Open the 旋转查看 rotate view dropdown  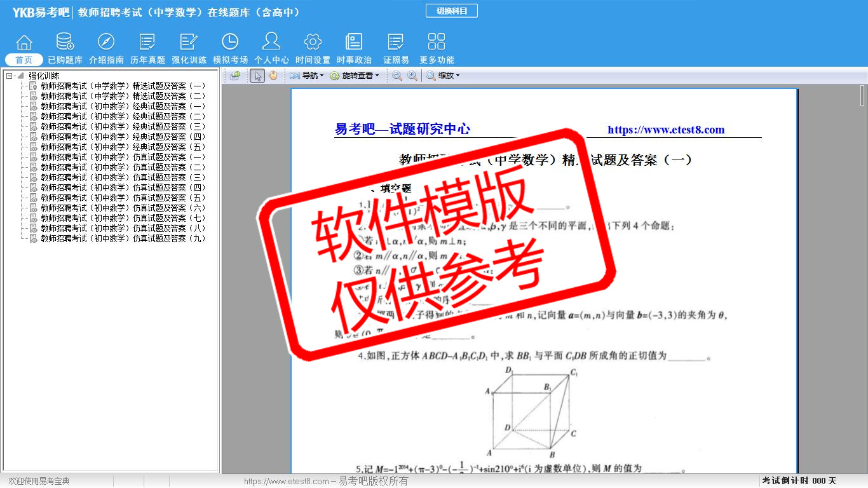(355, 76)
